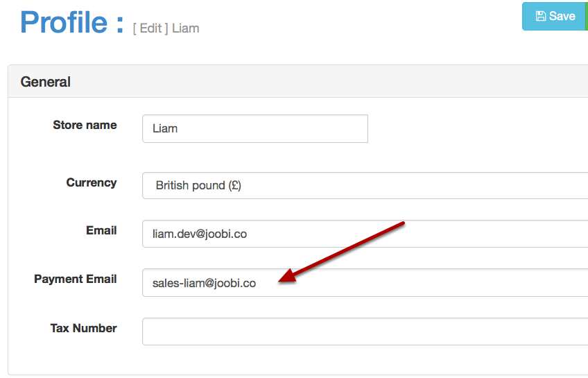This screenshot has width=588, height=378.
Task: Click the Email label
Action: [101, 230]
